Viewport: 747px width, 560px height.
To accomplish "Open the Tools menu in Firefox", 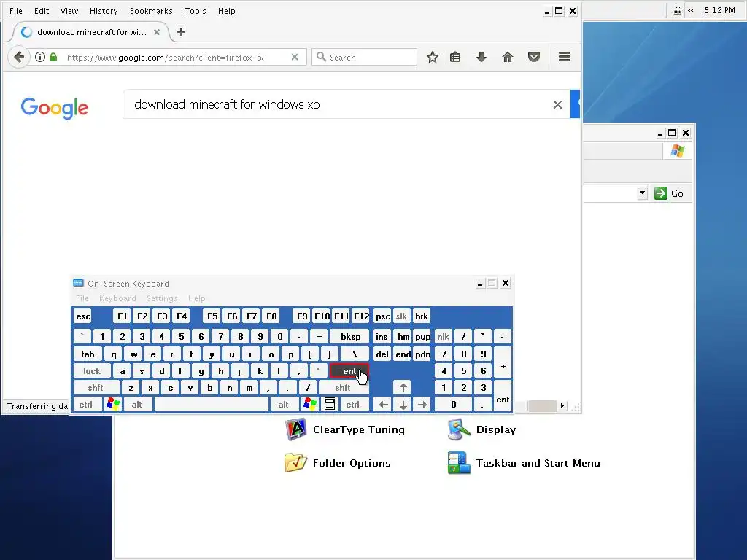I will [196, 11].
